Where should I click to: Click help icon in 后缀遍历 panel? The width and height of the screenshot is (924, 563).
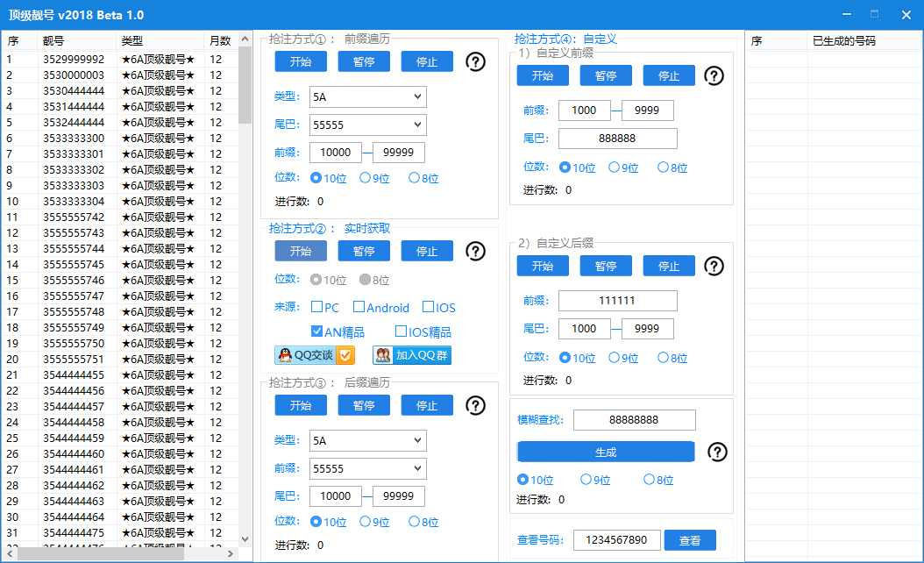point(475,405)
